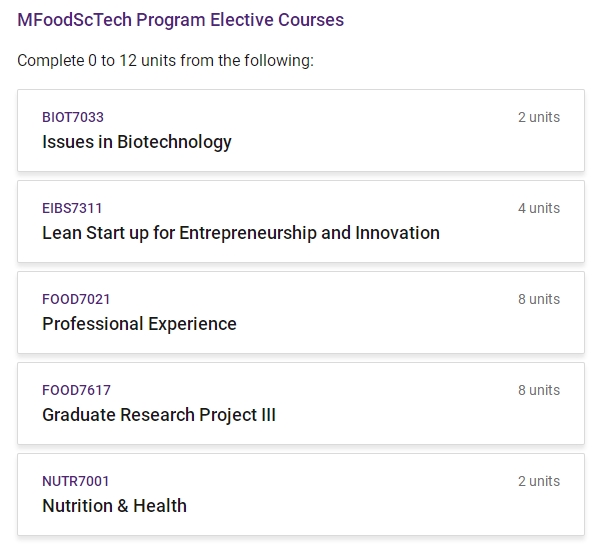The height and width of the screenshot is (551, 600).
Task: Click the 2 units label for BIOT7033
Action: pos(539,117)
